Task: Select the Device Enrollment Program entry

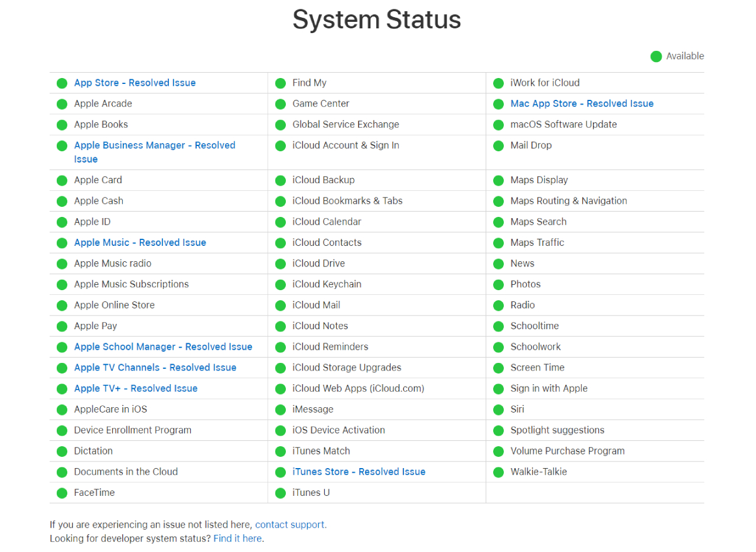Action: pyautogui.click(x=132, y=430)
